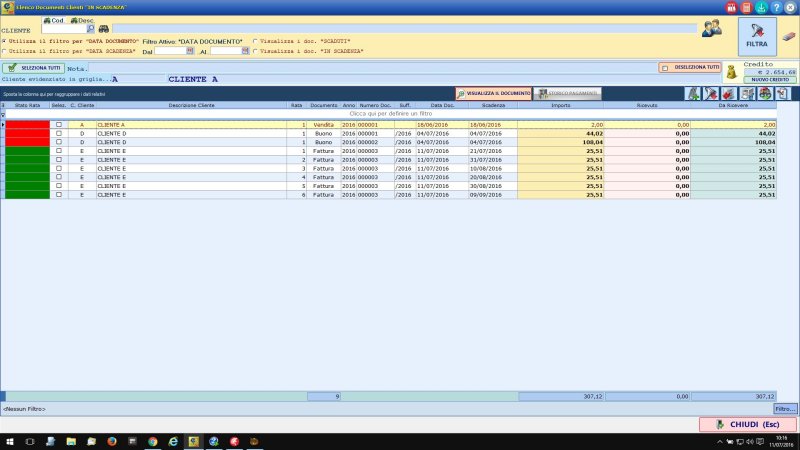Click Scadenza cell 09/09/2016
This screenshot has width=800, height=450.
[493, 195]
